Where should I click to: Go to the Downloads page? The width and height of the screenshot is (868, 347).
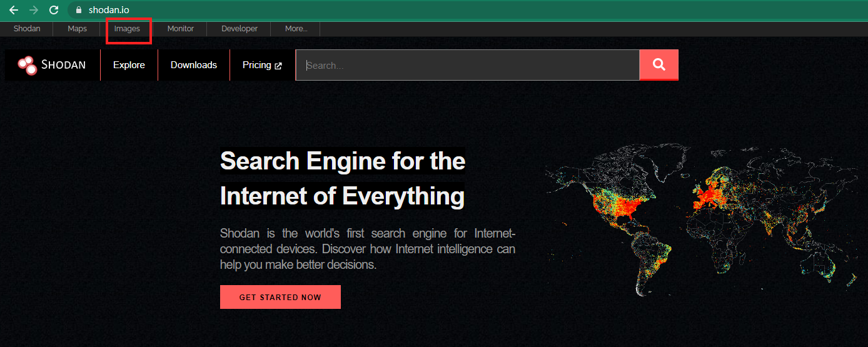tap(194, 65)
